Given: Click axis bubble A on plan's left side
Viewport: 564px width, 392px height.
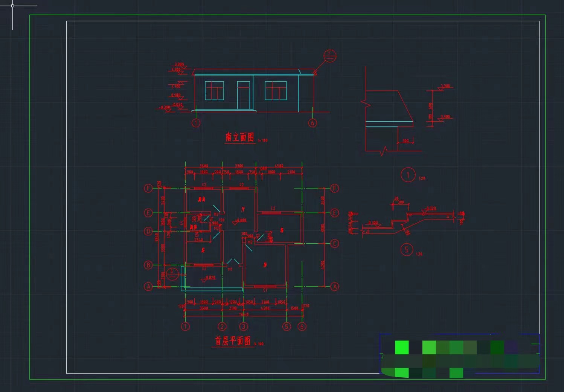Looking at the screenshot, I should tap(148, 287).
